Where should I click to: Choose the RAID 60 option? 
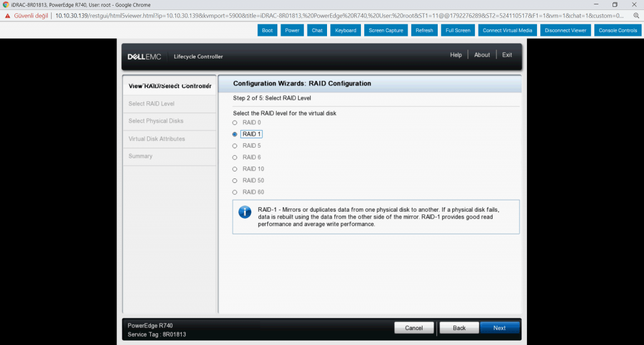point(235,192)
